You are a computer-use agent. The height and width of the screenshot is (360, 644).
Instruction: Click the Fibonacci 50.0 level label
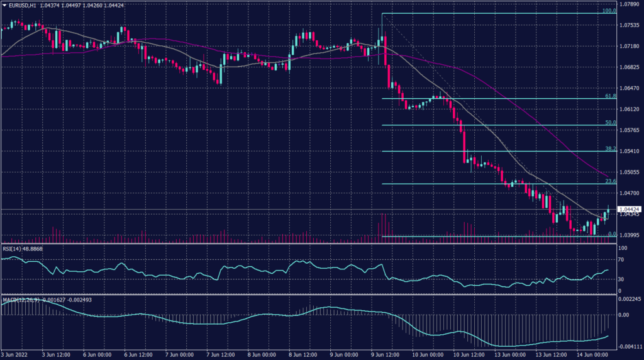pyautogui.click(x=609, y=123)
